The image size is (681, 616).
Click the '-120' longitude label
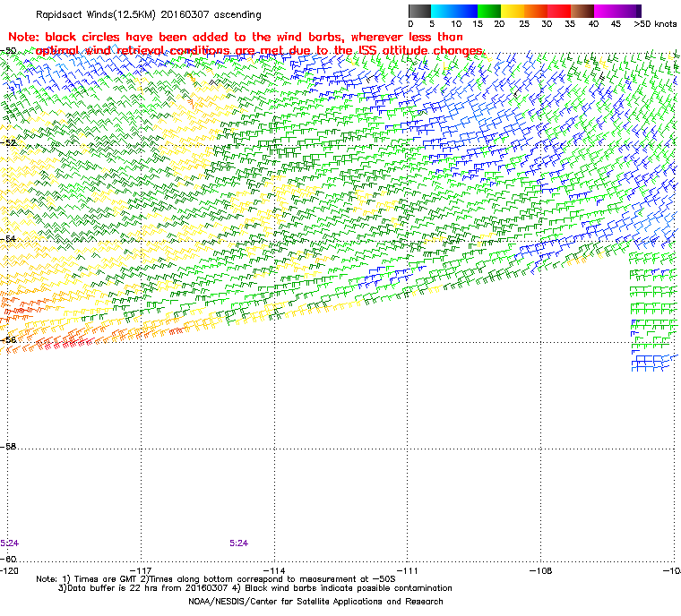point(9,571)
